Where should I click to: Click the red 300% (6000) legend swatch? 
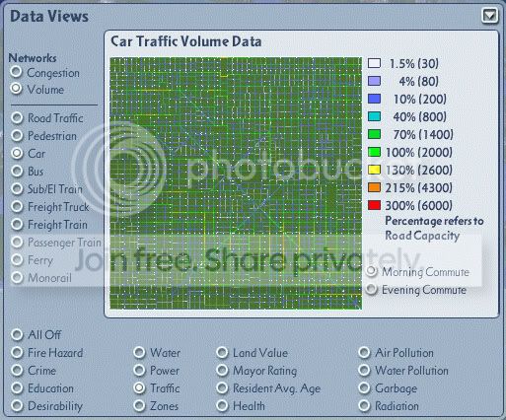click(374, 205)
